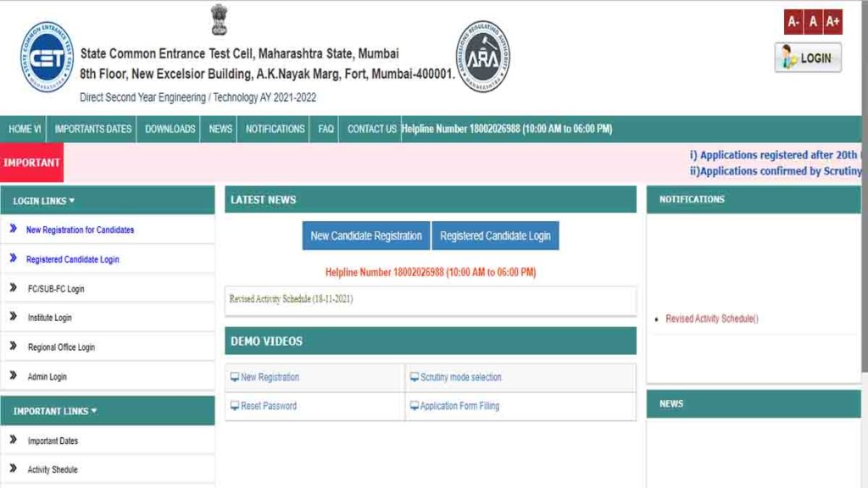
Task: Click the monitor icon beside Reset Password video
Action: click(x=235, y=406)
